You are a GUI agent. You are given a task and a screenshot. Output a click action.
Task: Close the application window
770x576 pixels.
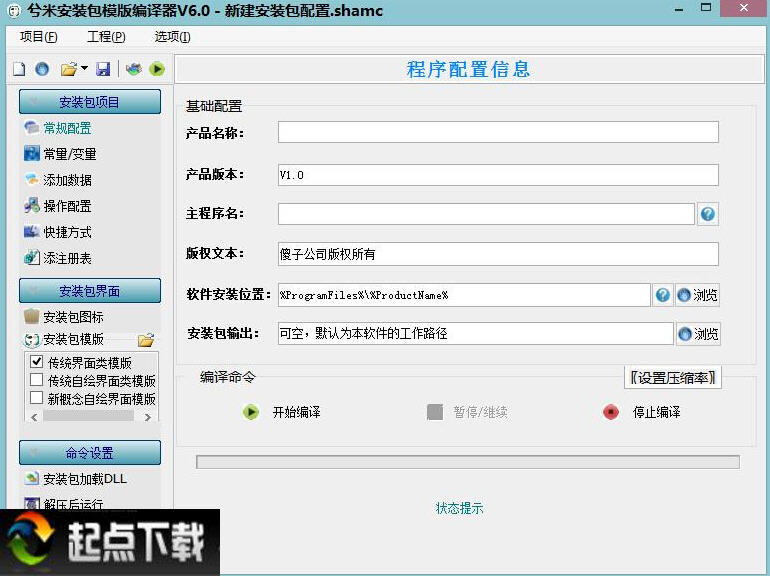[744, 8]
